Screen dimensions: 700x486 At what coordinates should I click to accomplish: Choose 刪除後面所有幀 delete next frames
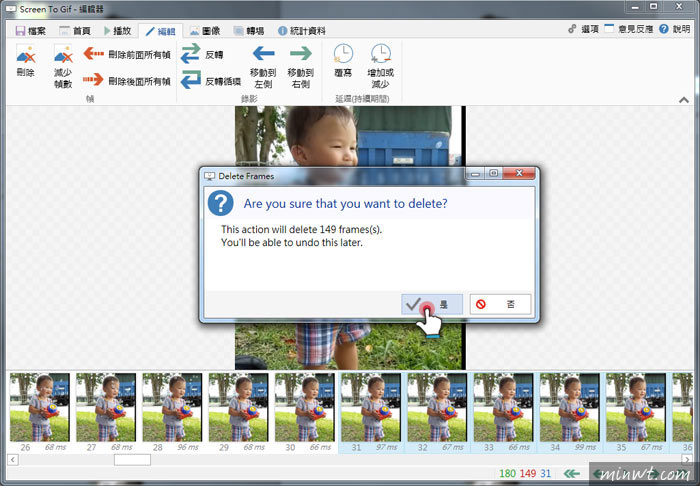point(127,80)
